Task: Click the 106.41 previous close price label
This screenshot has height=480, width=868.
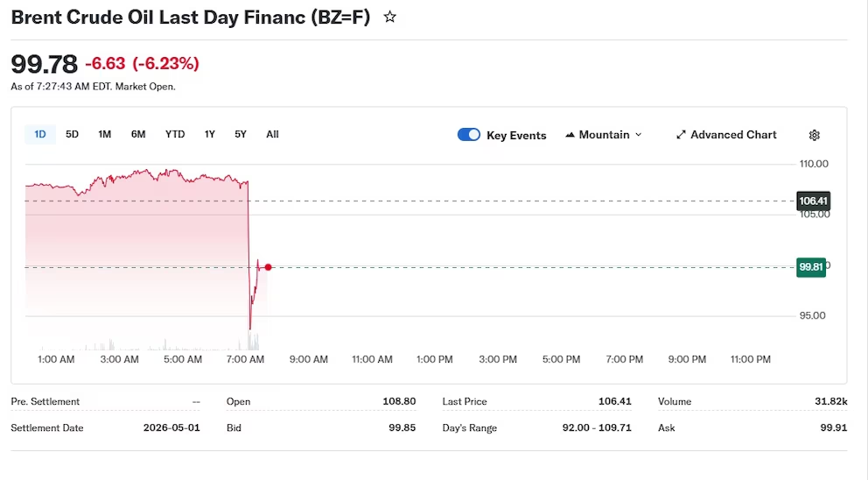Action: pos(813,201)
